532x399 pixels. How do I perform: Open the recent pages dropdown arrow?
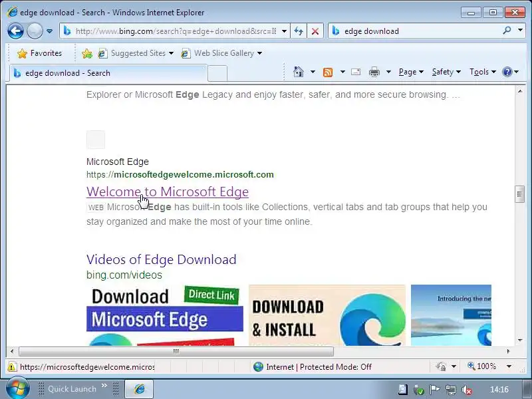pyautogui.click(x=49, y=31)
